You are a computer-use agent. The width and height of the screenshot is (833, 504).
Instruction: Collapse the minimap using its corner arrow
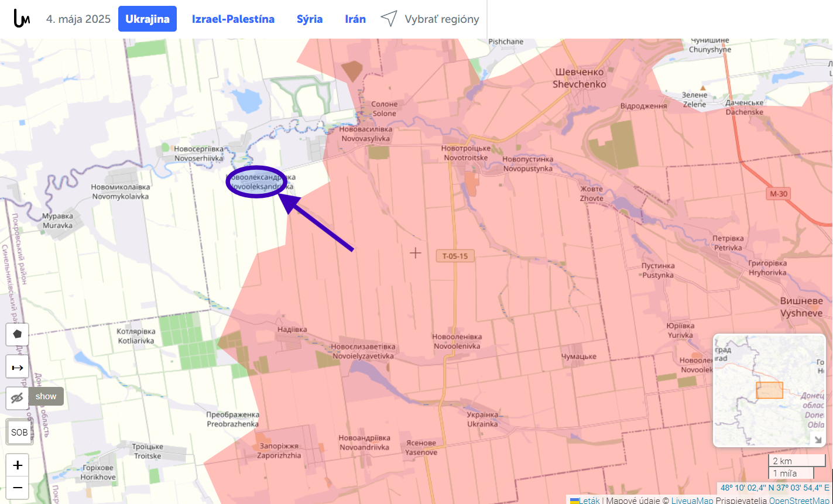pyautogui.click(x=818, y=440)
